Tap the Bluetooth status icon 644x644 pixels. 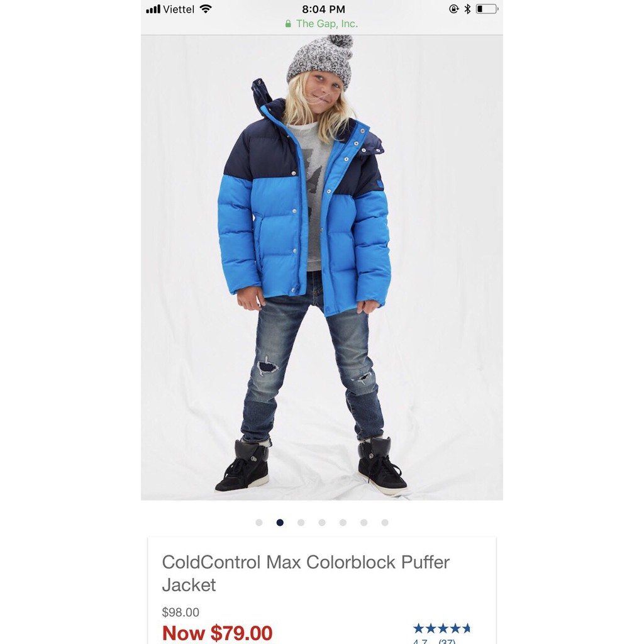467,9
